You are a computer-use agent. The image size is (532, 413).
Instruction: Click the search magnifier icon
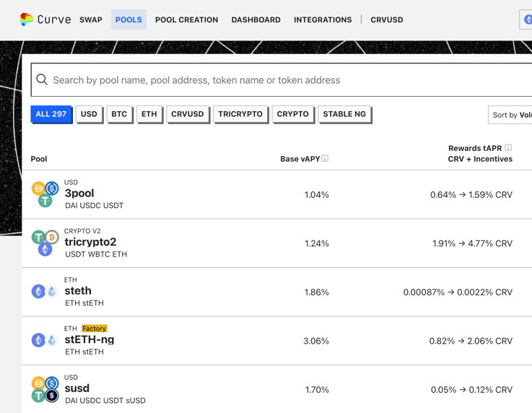[42, 80]
